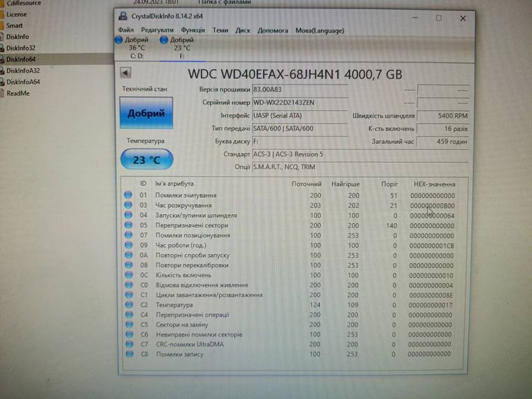Screen dimensions: 532x399
Task: Open the Диск menu
Action: coord(242,30)
